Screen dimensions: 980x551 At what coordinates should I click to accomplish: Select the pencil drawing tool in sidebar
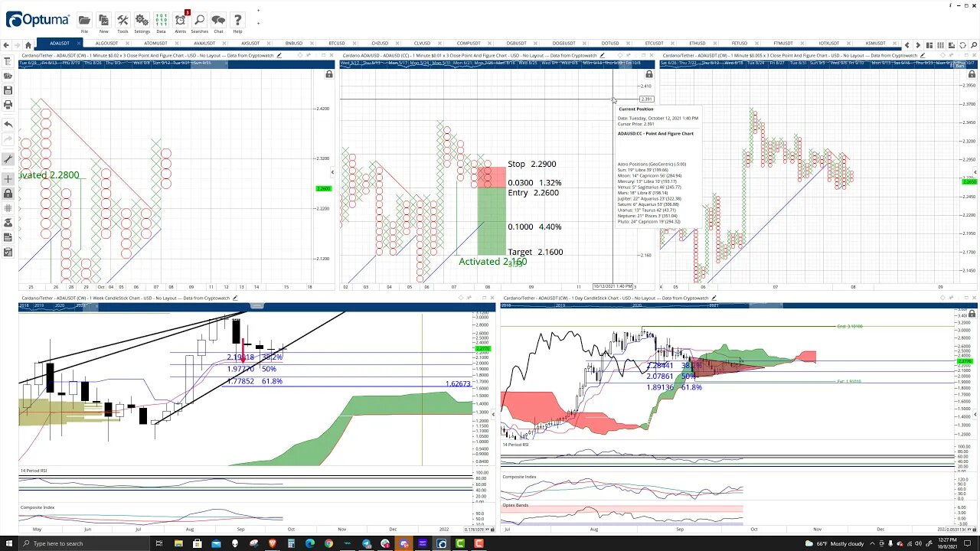(x=8, y=159)
